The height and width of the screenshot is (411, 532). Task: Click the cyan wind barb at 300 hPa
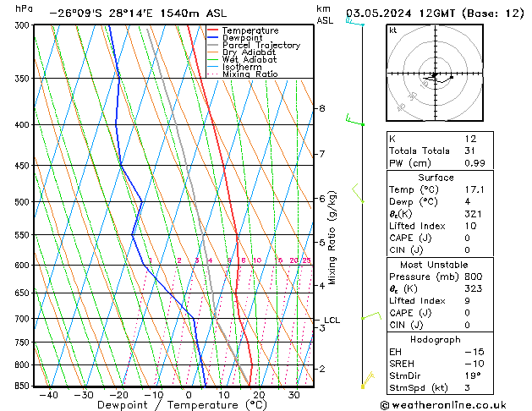[x=354, y=22]
